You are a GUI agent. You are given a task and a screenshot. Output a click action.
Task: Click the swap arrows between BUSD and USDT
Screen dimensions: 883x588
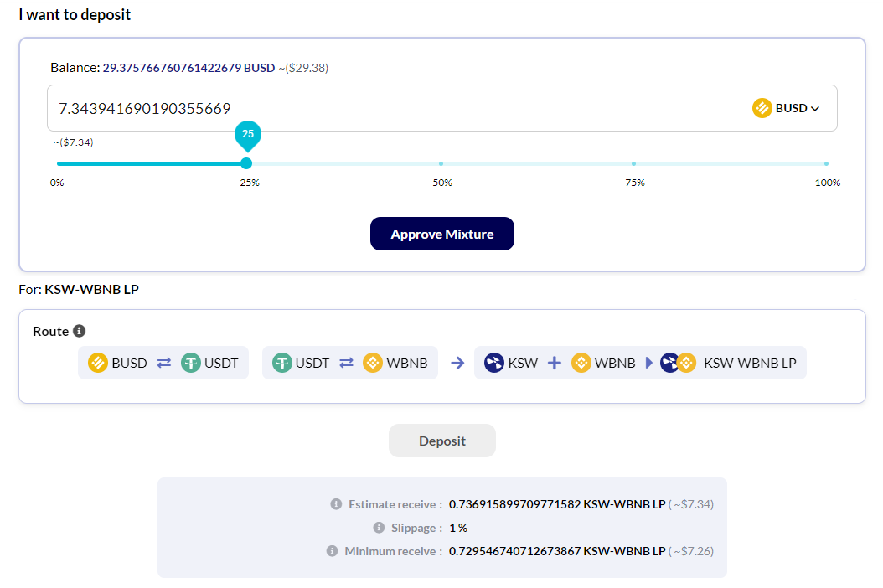[164, 363]
